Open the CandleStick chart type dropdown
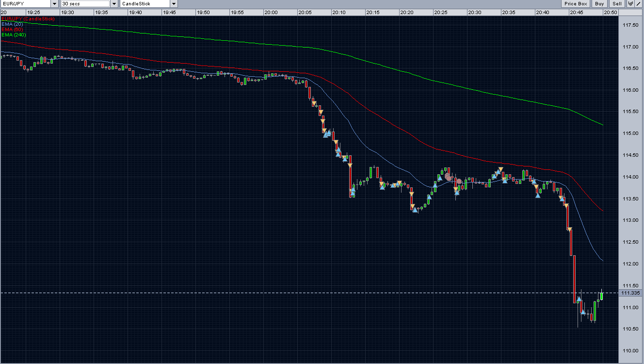 (174, 4)
